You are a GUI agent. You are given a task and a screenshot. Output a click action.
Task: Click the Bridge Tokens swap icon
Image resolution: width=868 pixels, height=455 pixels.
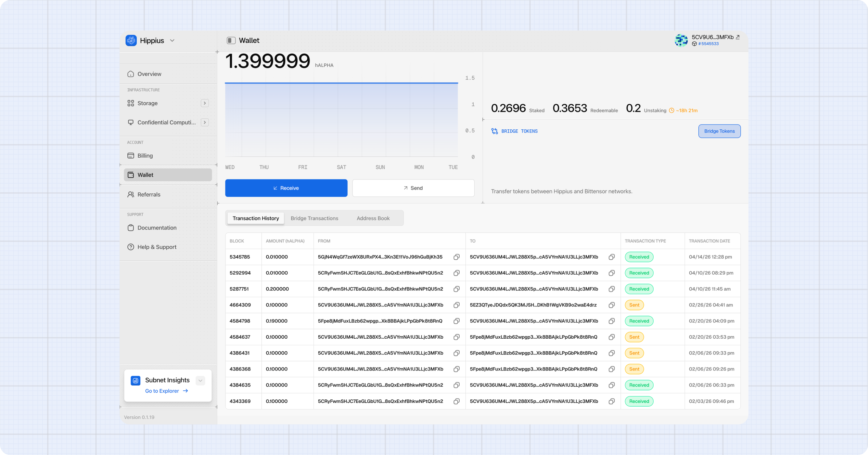pos(494,131)
